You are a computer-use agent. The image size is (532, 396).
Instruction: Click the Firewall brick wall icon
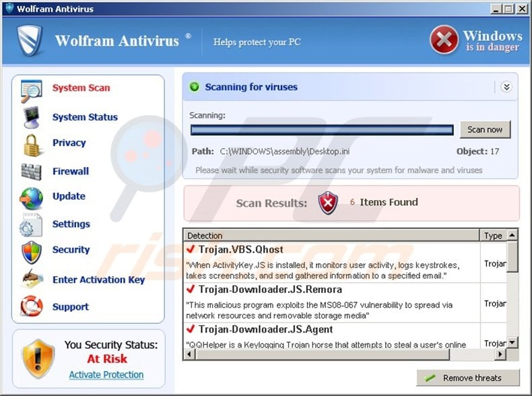tap(31, 172)
